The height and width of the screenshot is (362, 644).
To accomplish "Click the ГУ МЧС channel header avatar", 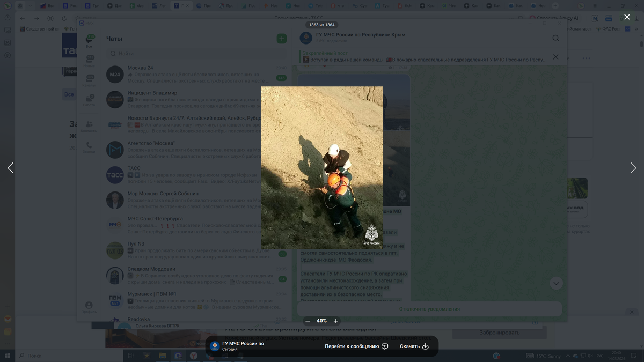I will coord(306,38).
